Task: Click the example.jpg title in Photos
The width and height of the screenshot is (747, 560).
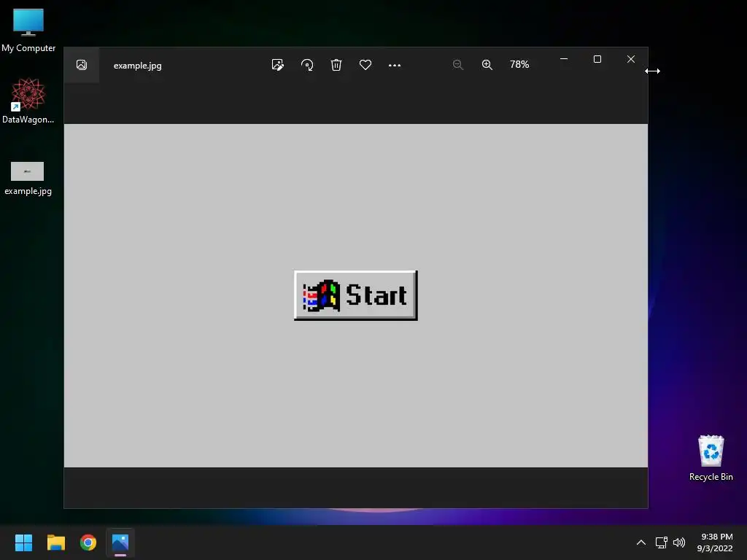Action: tap(138, 66)
